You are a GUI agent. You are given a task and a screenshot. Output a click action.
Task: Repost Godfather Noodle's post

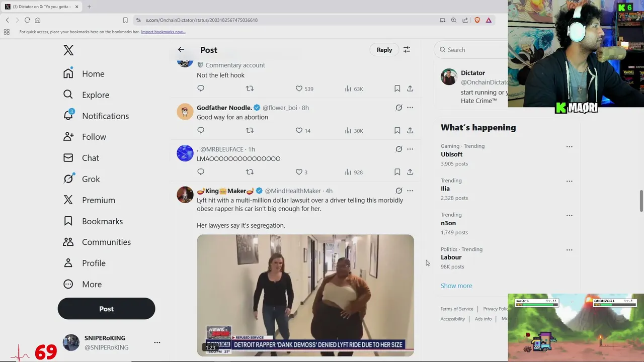pyautogui.click(x=250, y=130)
